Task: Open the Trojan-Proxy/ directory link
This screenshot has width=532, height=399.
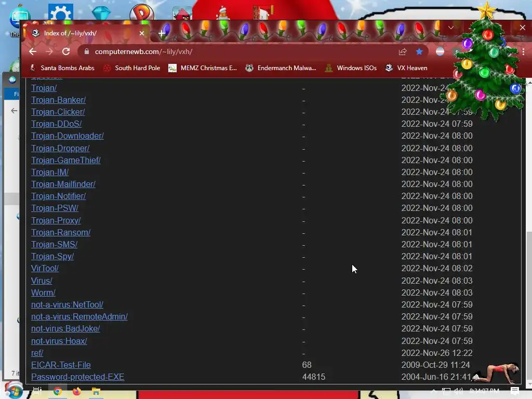Action: coord(56,220)
